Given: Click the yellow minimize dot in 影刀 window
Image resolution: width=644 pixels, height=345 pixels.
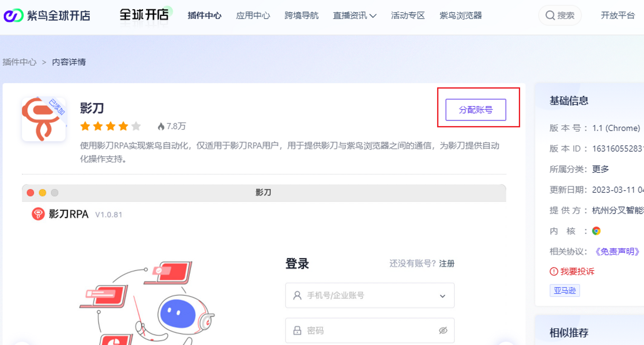Looking at the screenshot, I should click(x=43, y=193).
